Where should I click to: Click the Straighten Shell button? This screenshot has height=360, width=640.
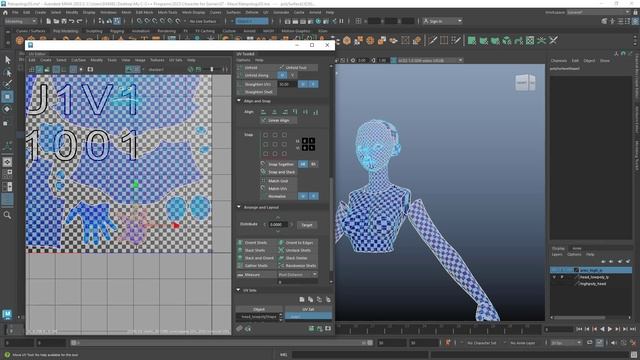click(257, 92)
